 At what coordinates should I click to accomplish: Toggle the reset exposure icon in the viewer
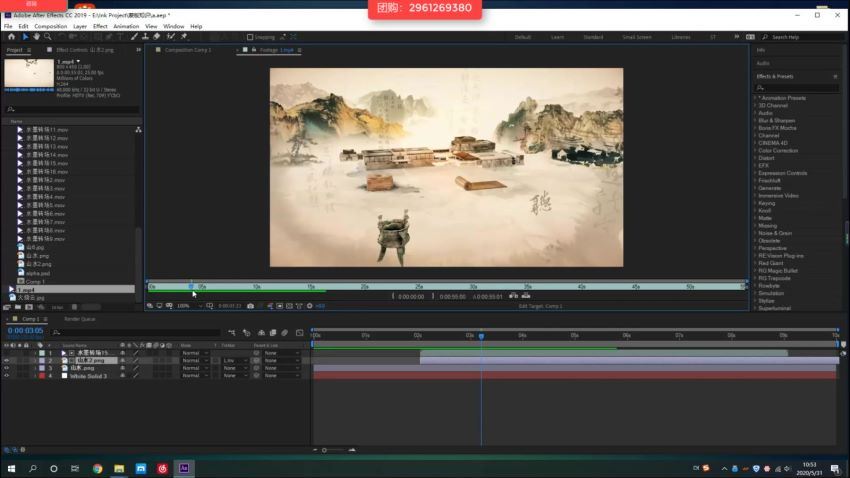point(310,306)
